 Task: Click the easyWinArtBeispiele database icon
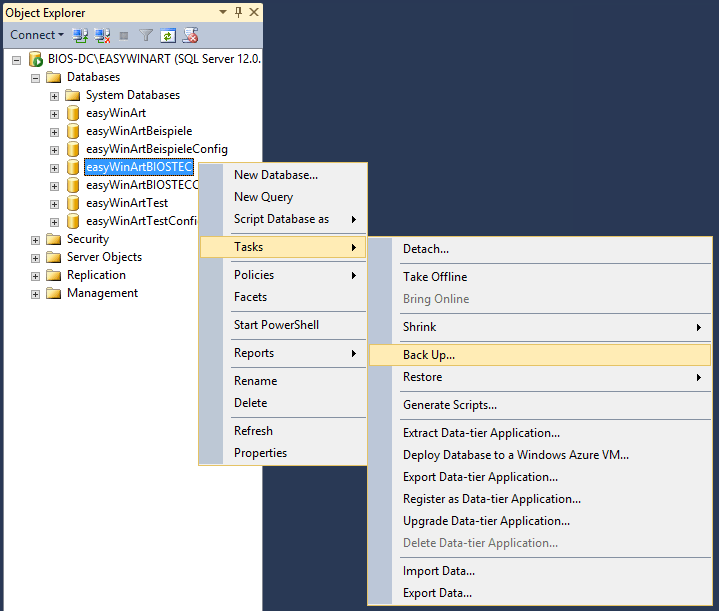pyautogui.click(x=72, y=131)
